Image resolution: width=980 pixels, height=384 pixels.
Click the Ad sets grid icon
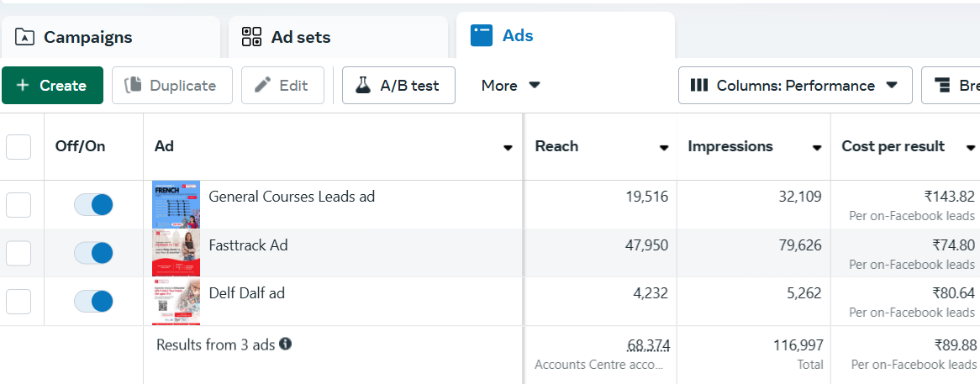click(x=251, y=37)
